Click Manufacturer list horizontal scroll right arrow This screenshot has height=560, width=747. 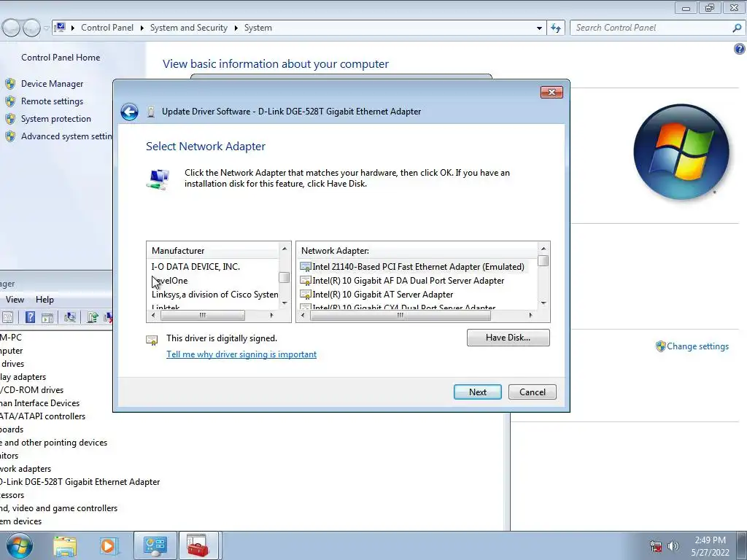(271, 315)
